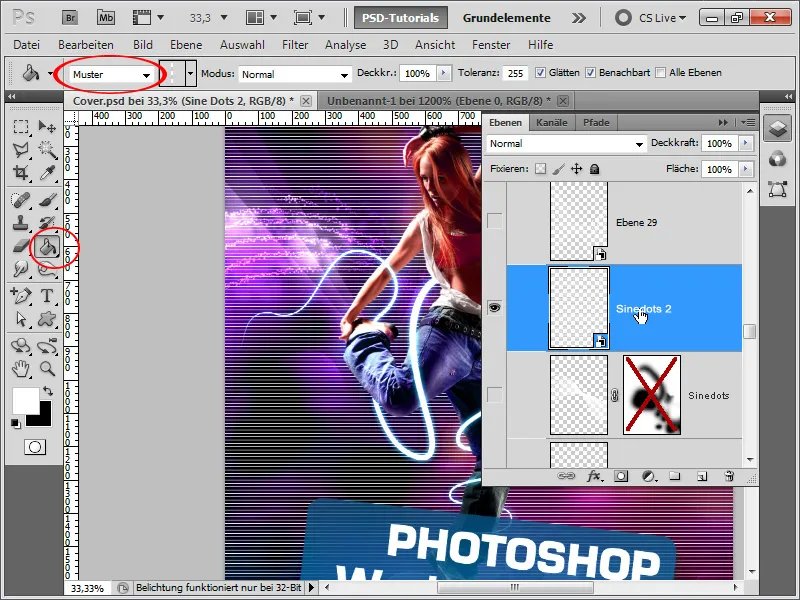Open the Filter menu

pyautogui.click(x=295, y=45)
